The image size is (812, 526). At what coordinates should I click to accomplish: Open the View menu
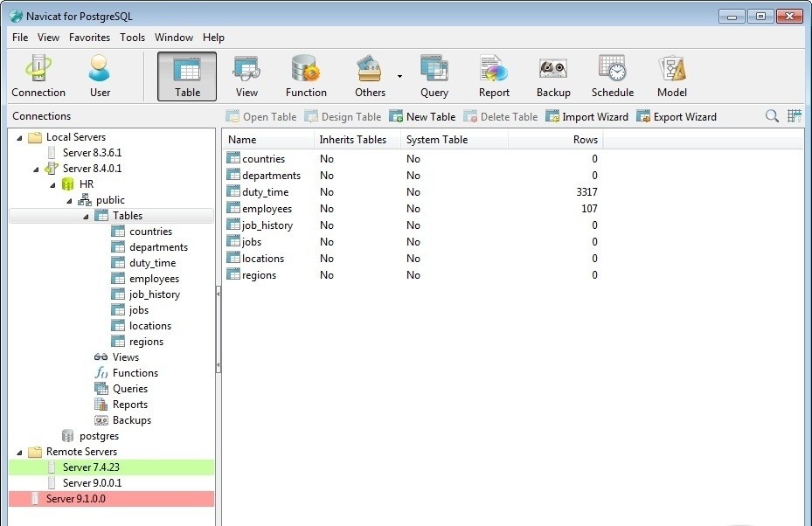pyautogui.click(x=48, y=38)
